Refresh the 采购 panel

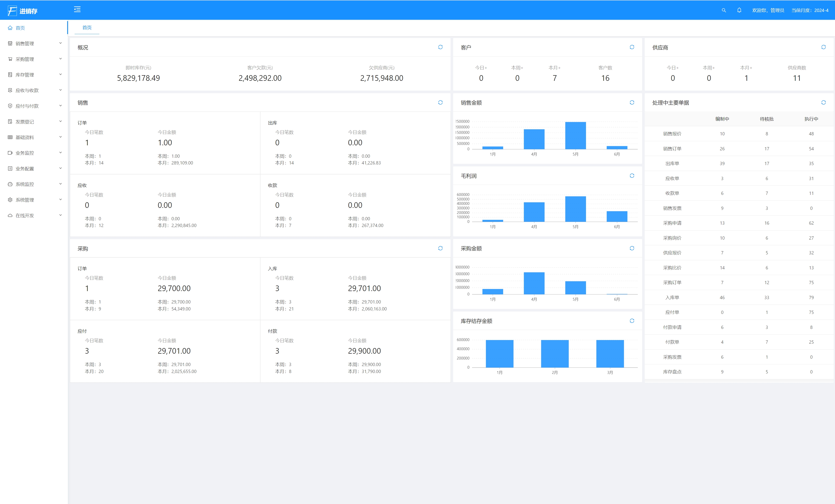440,248
